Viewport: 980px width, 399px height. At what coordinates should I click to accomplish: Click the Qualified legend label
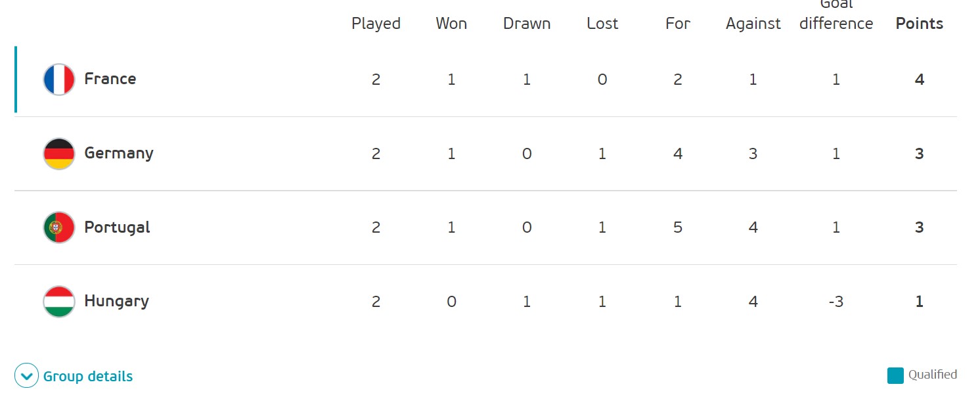(x=933, y=375)
